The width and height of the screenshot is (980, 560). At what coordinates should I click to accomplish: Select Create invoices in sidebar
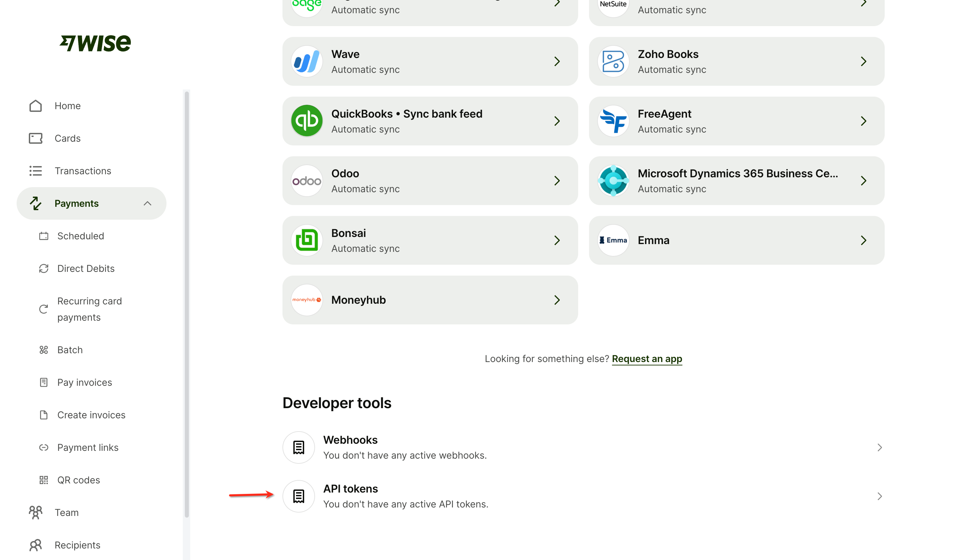[91, 415]
